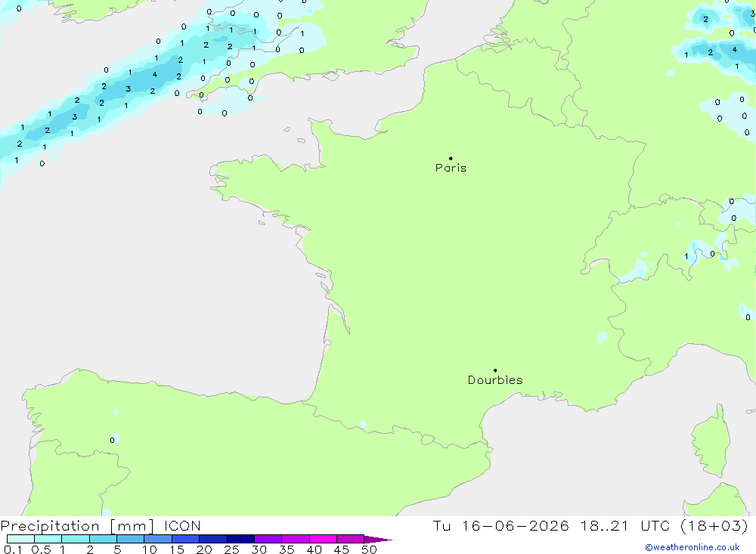The width and height of the screenshot is (756, 554).
Task: Pick the legend swatch between 0.1 and 0.5
Action: pos(20,539)
